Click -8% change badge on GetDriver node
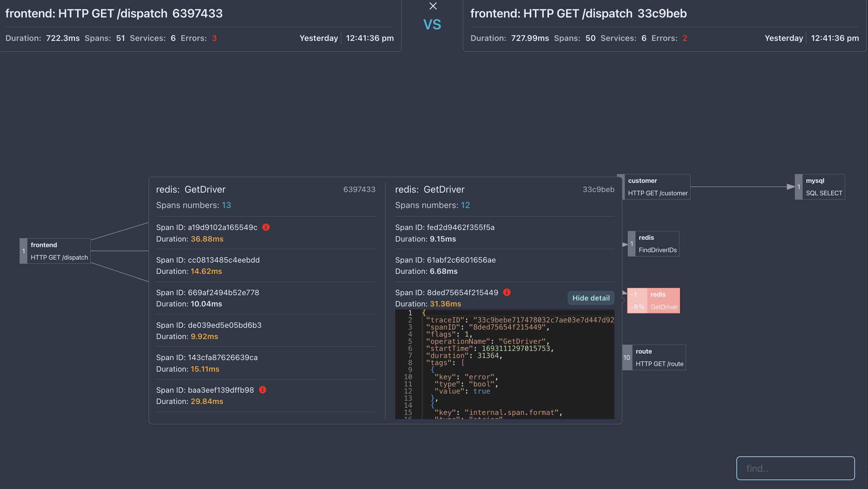Screen dimensions: 868x489 tap(637, 307)
